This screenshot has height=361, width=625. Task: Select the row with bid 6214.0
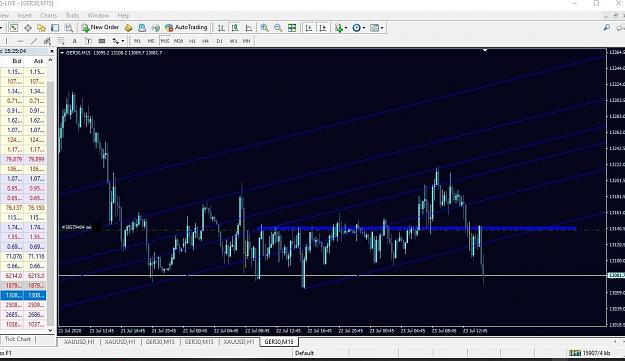[23, 276]
